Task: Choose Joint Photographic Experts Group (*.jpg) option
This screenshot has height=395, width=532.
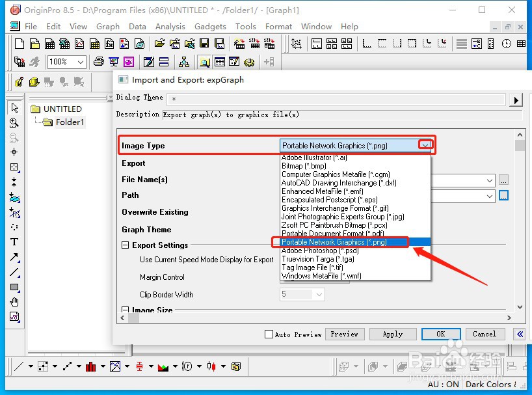Action: click(343, 217)
